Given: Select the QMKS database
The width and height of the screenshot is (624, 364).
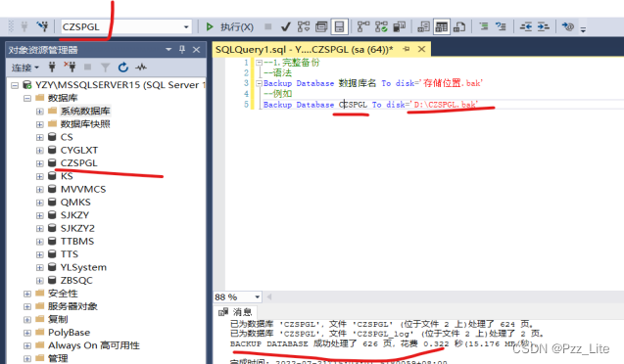Looking at the screenshot, I should coord(75,203).
